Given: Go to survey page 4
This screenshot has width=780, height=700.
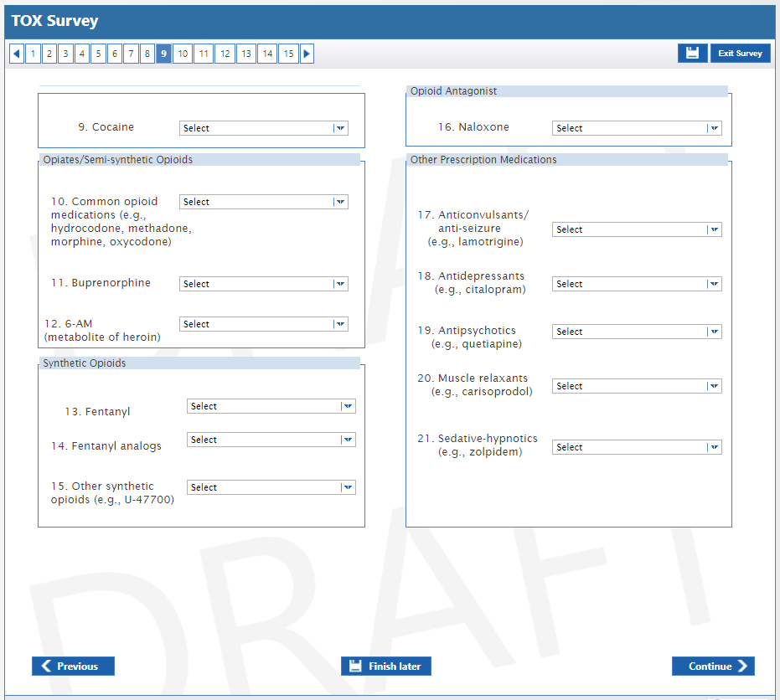Looking at the screenshot, I should 82,54.
